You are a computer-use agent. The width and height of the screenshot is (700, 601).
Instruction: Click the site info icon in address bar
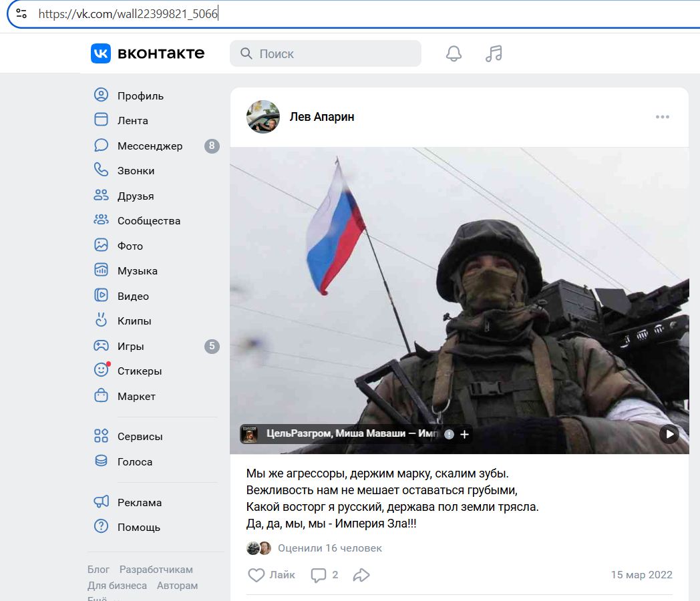pyautogui.click(x=21, y=13)
